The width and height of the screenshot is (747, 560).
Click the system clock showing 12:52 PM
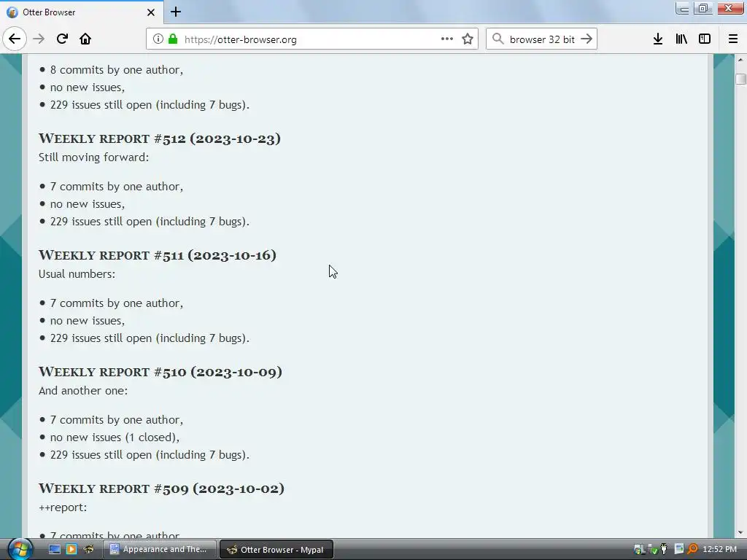(x=719, y=550)
